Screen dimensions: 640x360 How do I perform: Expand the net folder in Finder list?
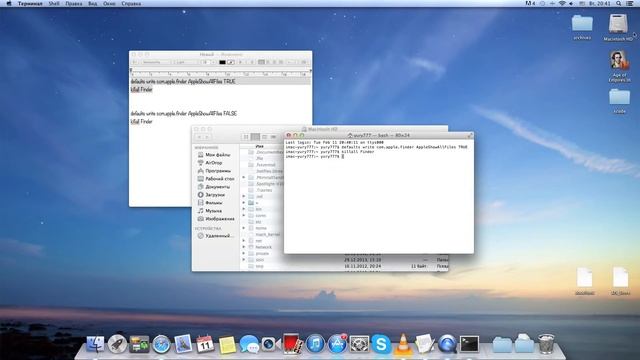click(244, 241)
